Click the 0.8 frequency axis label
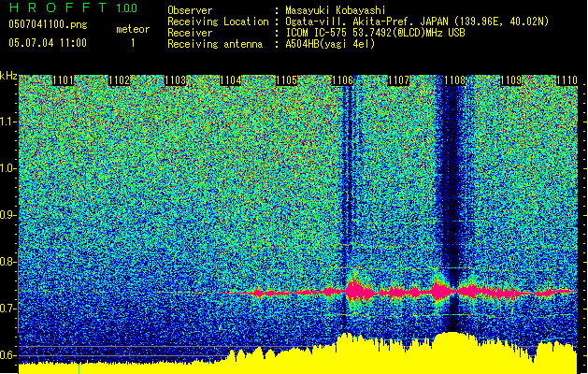 8,262
